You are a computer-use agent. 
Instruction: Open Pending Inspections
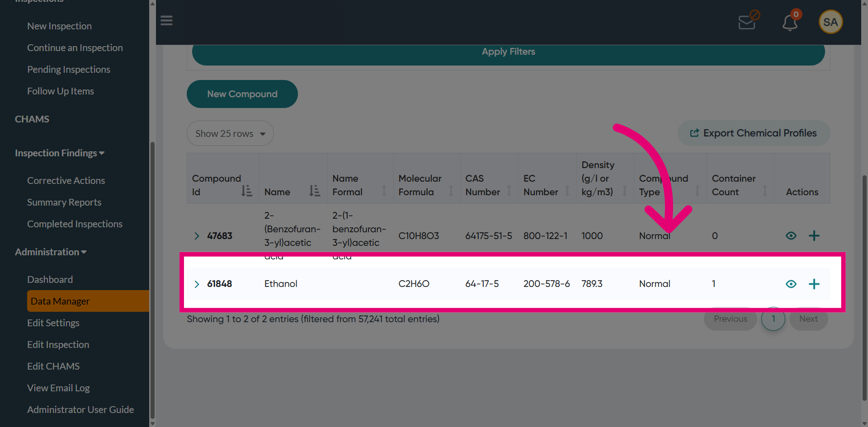[x=69, y=70]
